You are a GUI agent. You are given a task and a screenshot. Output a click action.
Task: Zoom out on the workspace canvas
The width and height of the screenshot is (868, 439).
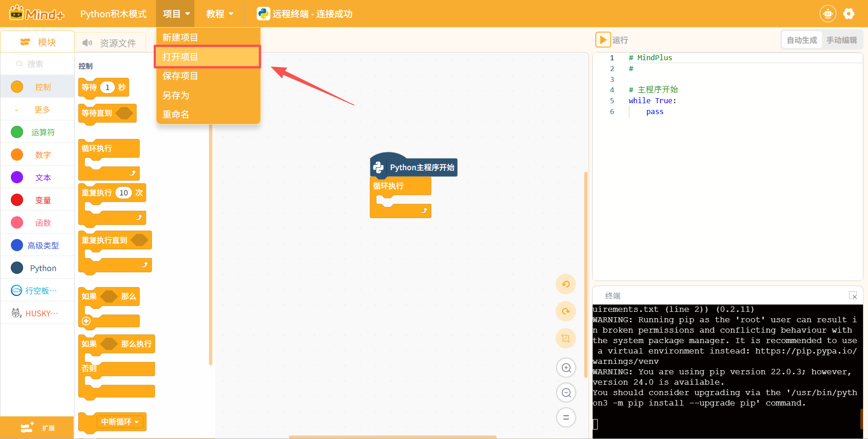(566, 392)
